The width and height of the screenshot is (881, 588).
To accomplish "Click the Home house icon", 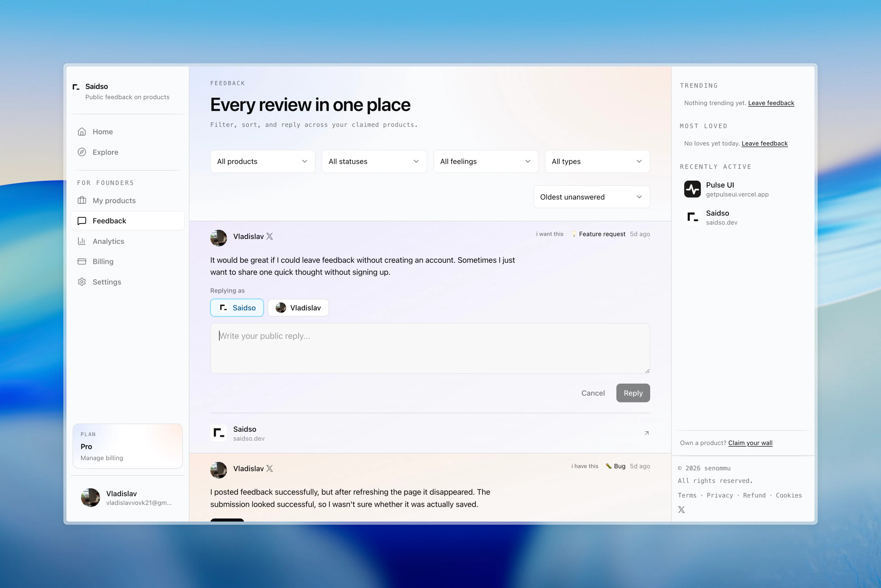I will tap(82, 132).
